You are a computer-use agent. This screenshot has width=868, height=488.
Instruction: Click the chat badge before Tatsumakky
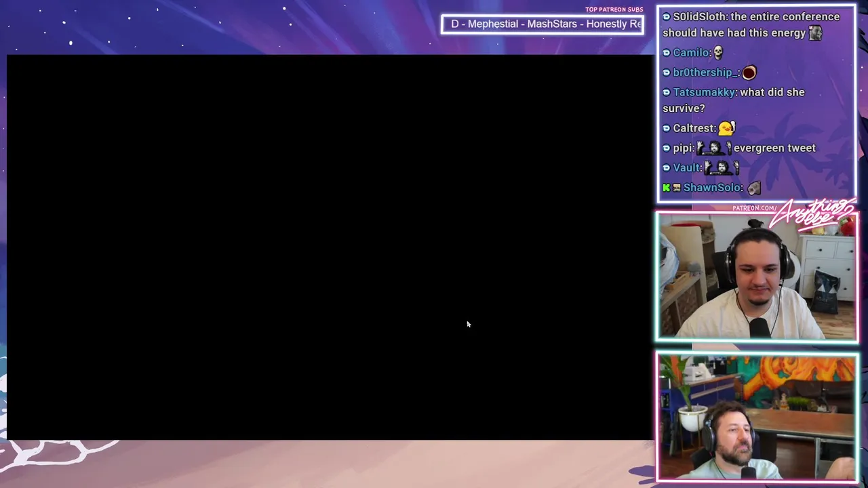pos(667,92)
